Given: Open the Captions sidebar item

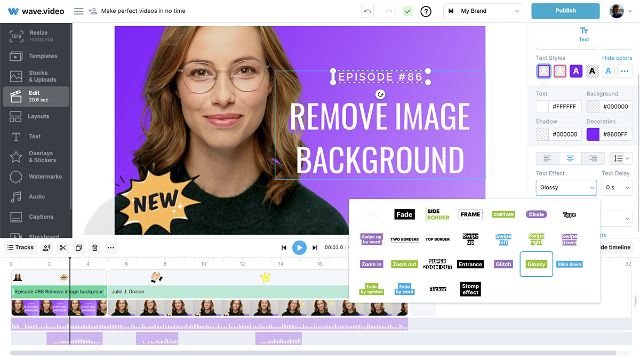Looking at the screenshot, I should tap(36, 217).
